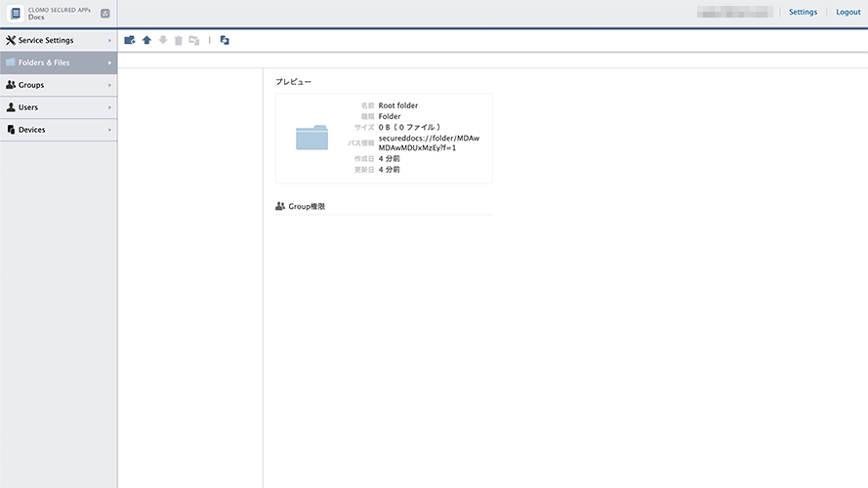This screenshot has width=868, height=488.
Task: Click the folder icon of Folders & Files
Action: coord(11,62)
